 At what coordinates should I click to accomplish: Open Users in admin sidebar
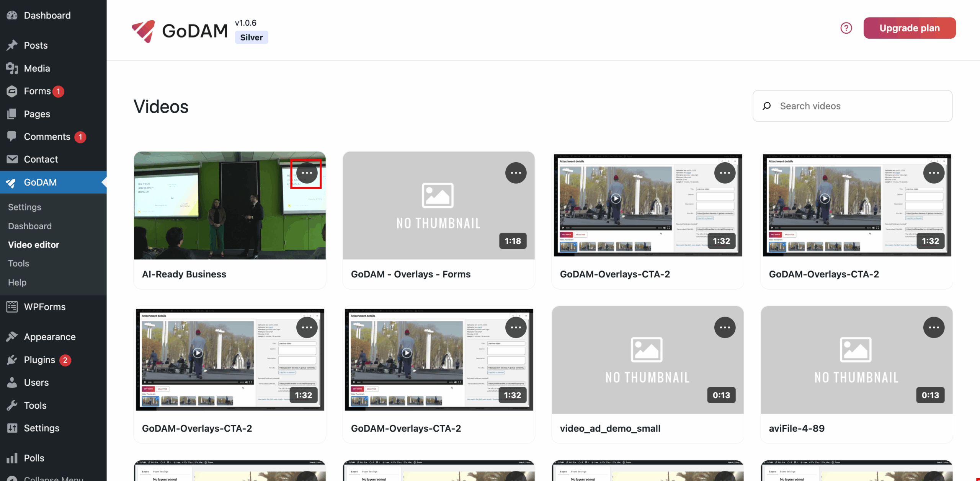[x=36, y=383]
